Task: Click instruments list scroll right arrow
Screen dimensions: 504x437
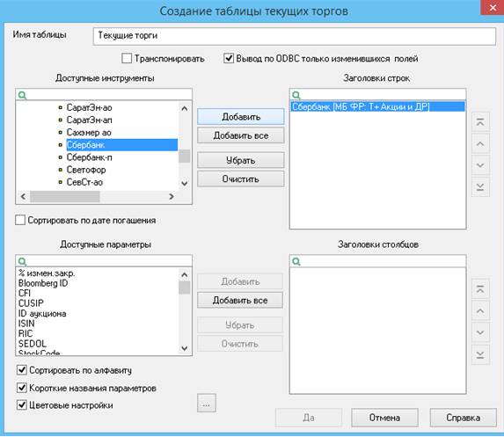Action: click(172, 196)
